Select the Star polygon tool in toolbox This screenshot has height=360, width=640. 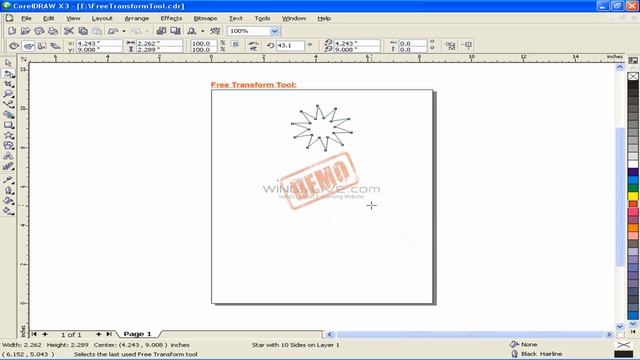pos(8,135)
